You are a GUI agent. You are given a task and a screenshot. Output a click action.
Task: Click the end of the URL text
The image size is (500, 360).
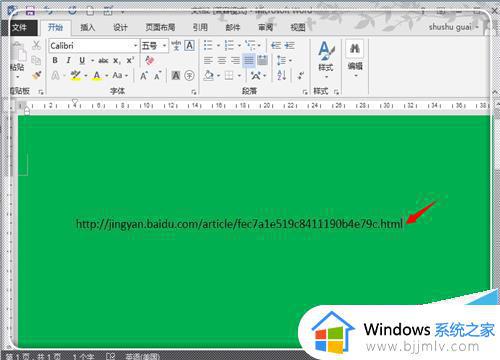(x=403, y=224)
